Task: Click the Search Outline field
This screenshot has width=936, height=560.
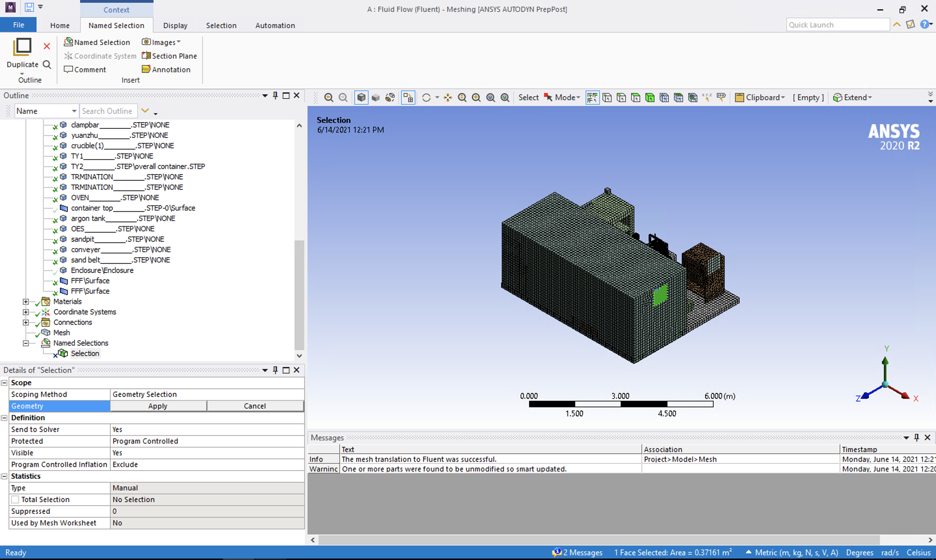Action: pyautogui.click(x=108, y=111)
